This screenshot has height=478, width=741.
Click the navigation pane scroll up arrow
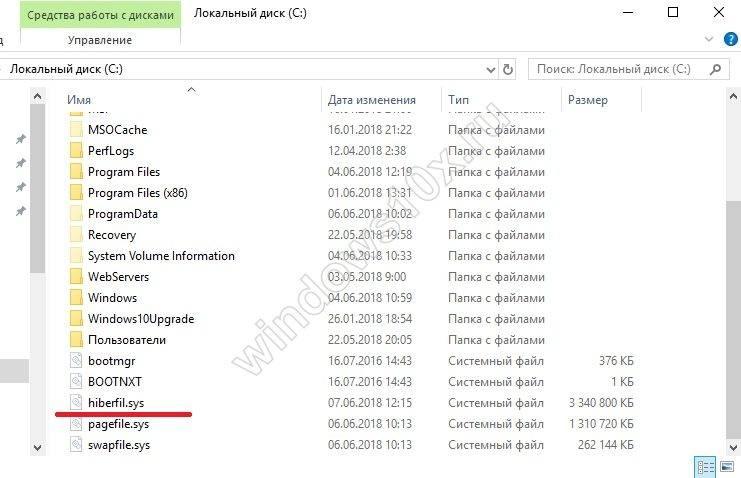[38, 97]
